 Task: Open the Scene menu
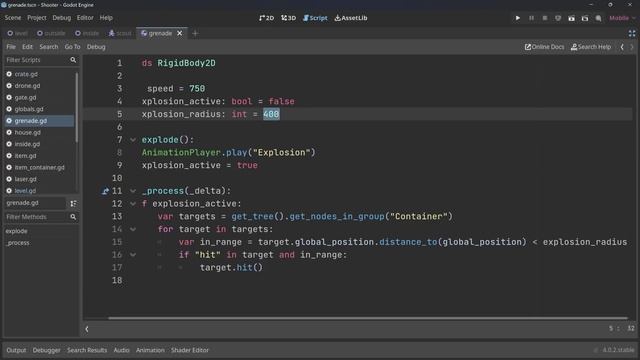(x=13, y=18)
